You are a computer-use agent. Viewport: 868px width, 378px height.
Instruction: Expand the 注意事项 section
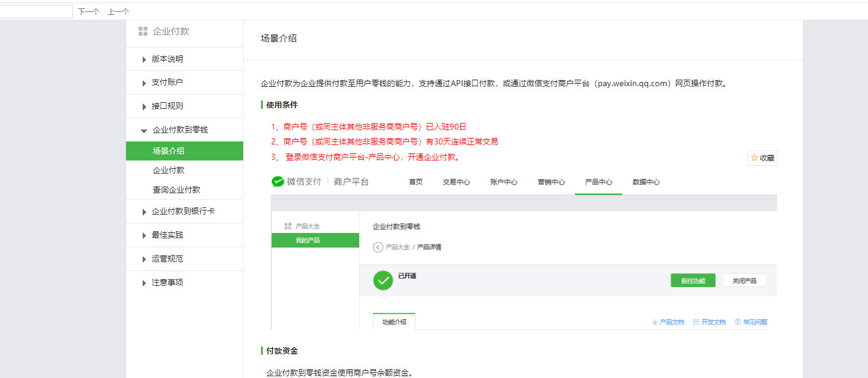pos(184,282)
